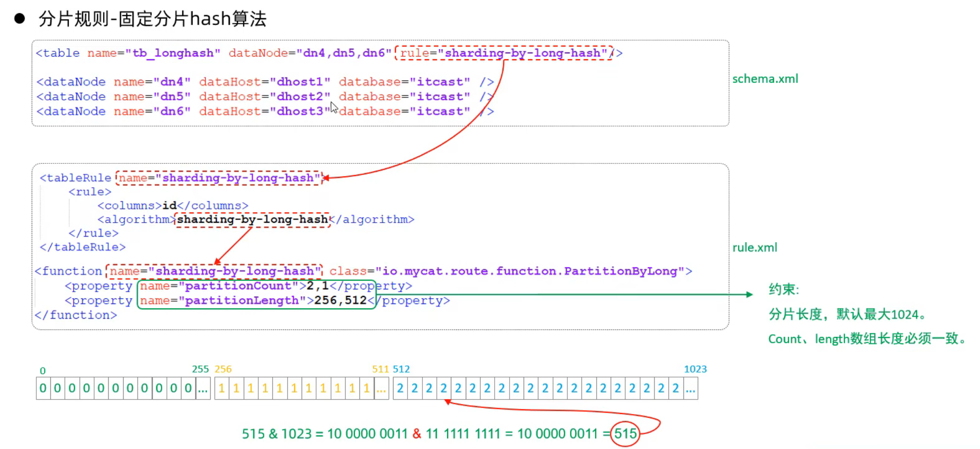The height and width of the screenshot is (449, 980).
Task: Click the circled 515 result
Action: point(625,434)
